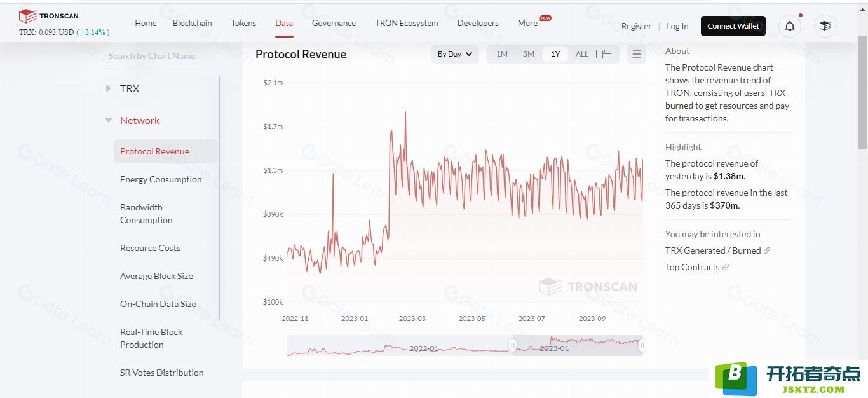Open the Blockchain menu
Image resolution: width=868 pixels, height=398 pixels.
[193, 23]
